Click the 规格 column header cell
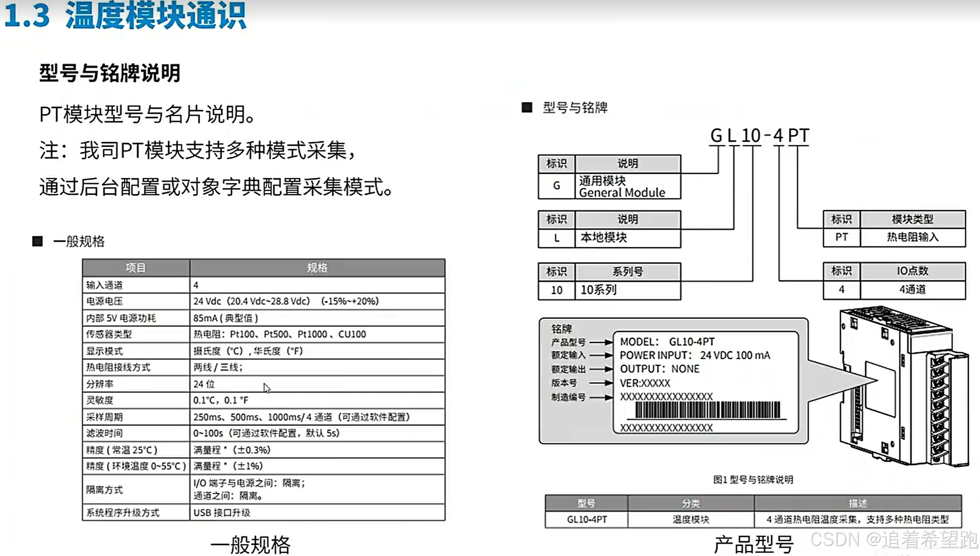Image resolution: width=980 pixels, height=556 pixels. click(x=317, y=268)
